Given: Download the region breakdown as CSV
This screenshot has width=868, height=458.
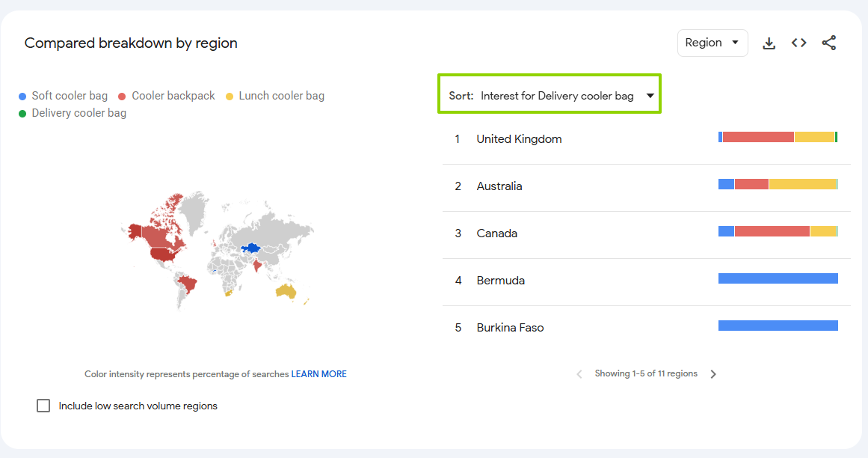Looking at the screenshot, I should click(769, 43).
